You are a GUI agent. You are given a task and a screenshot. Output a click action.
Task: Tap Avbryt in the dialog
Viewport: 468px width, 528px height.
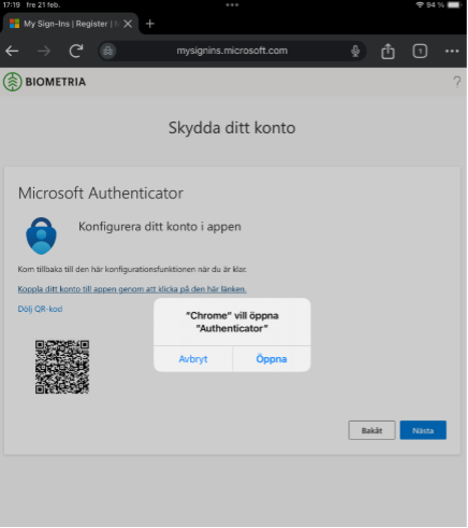193,359
